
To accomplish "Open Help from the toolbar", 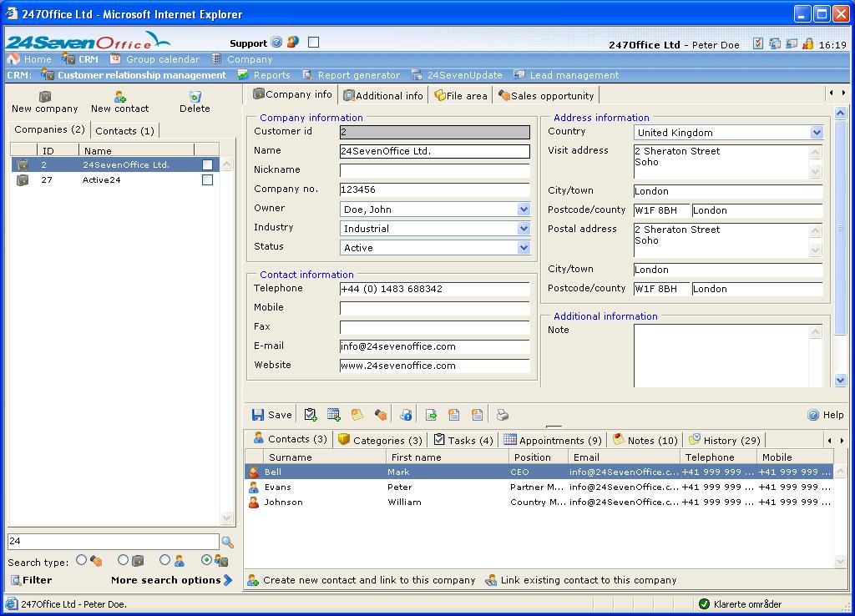I will (825, 415).
